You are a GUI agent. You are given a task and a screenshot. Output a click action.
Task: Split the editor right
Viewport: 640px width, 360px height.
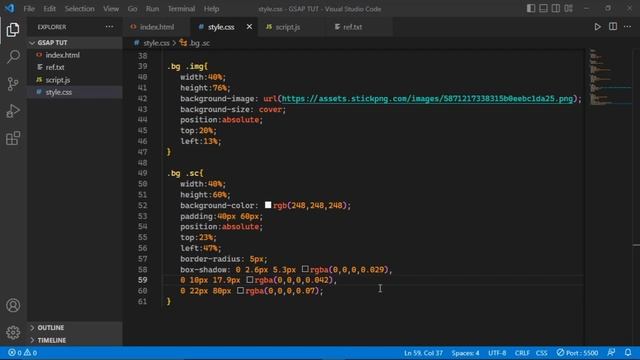[613, 27]
